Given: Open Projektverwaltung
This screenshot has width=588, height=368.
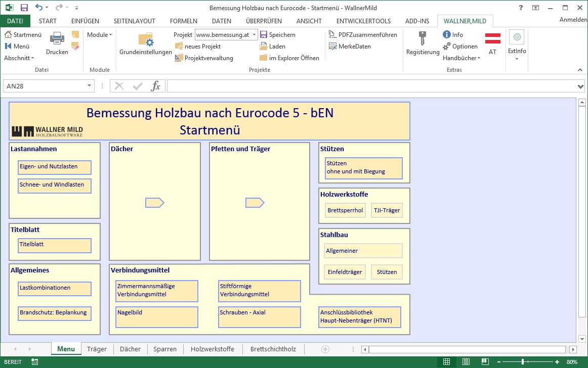Looking at the screenshot, I should [x=204, y=58].
